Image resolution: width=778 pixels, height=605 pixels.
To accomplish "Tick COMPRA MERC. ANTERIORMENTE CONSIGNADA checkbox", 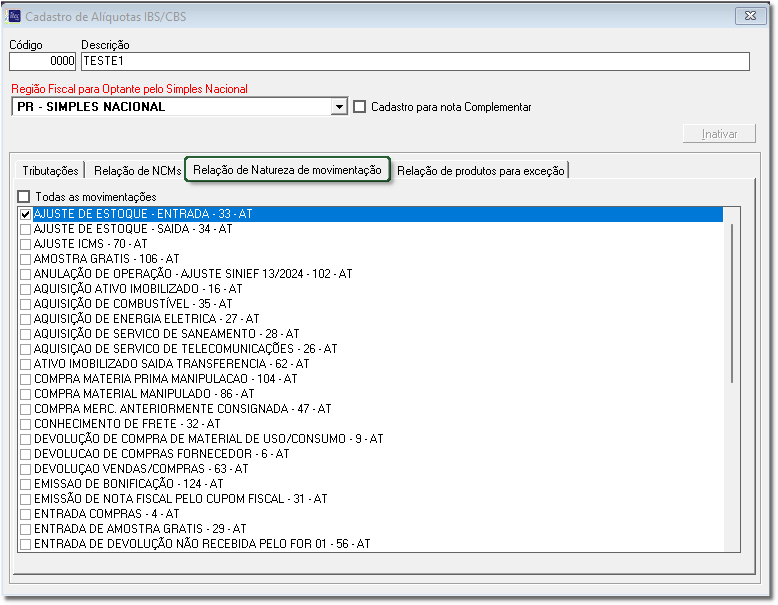I will point(25,409).
